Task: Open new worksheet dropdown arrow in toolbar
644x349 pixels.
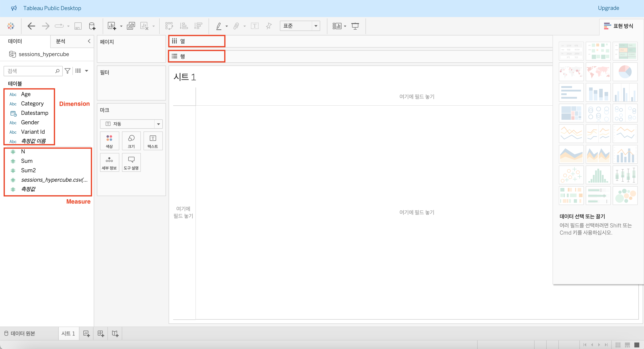Action: [x=121, y=26]
